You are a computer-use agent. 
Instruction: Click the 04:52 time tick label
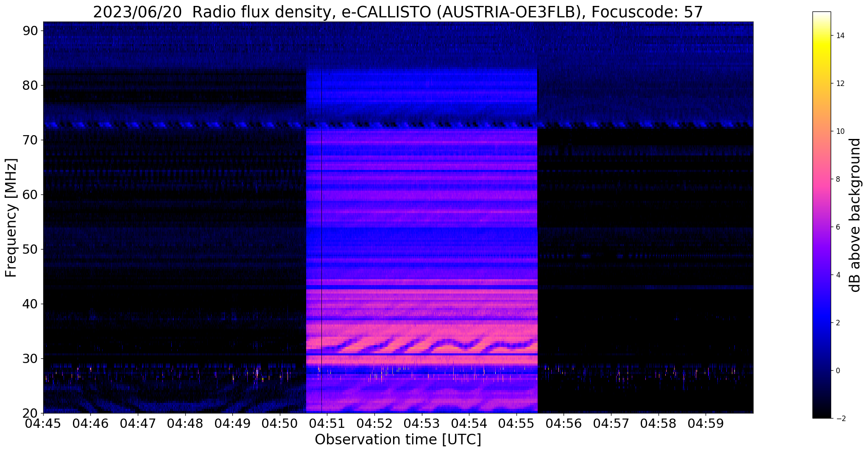click(x=374, y=423)
